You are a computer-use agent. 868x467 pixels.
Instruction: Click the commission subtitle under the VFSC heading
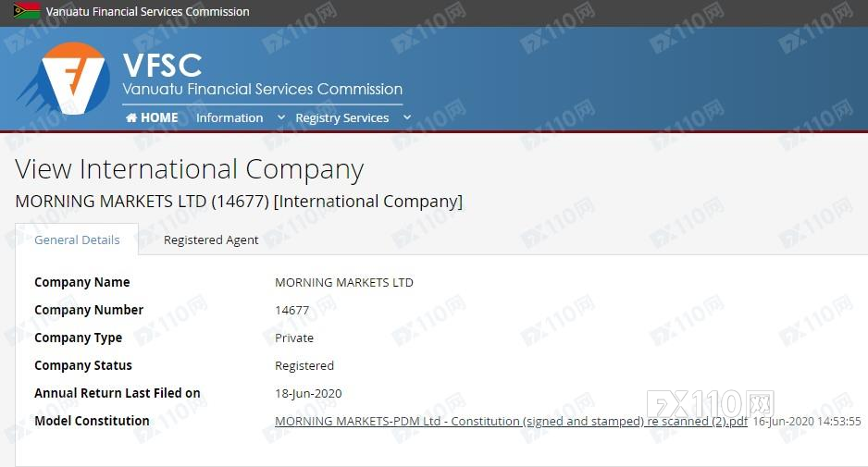(x=262, y=89)
